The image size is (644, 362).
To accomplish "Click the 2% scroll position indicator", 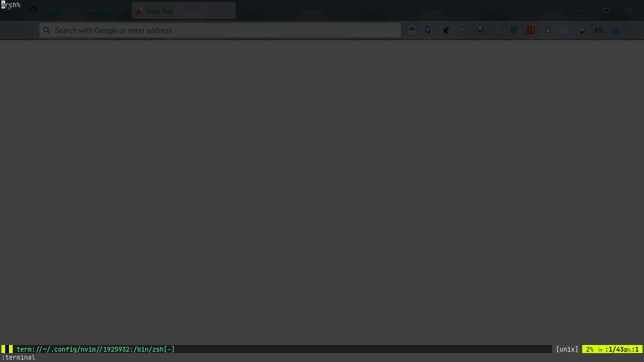I will tap(591, 349).
